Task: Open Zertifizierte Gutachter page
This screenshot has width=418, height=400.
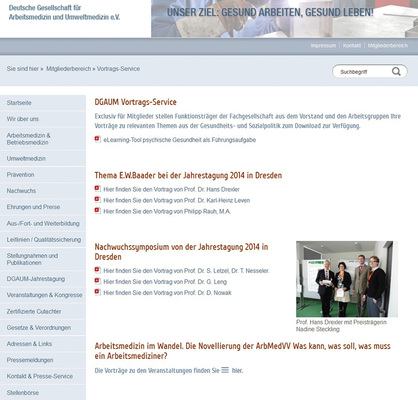Action: (43, 311)
